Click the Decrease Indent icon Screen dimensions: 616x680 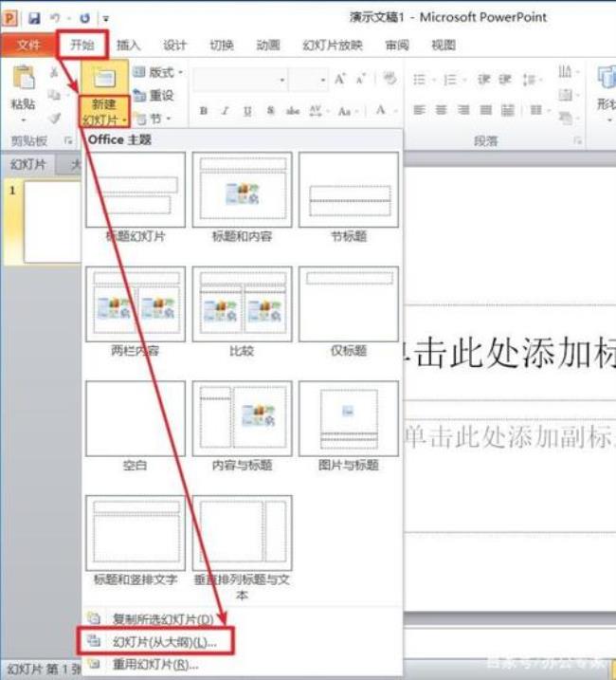click(483, 80)
